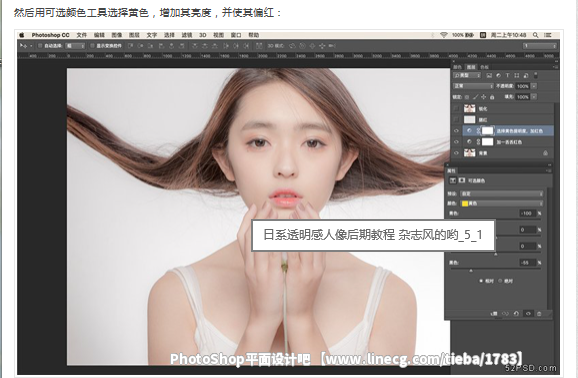Click the auto-align layers icon
578x378 pixels.
point(259,46)
